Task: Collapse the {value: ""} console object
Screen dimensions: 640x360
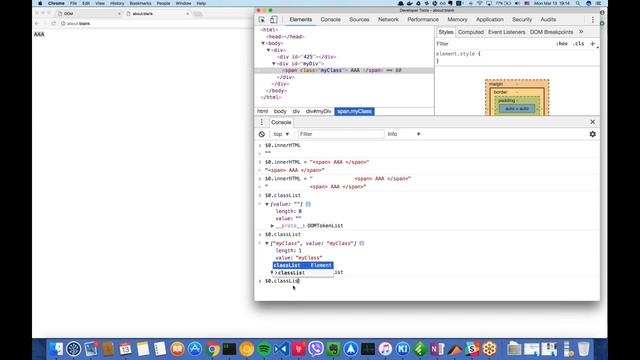Action: [x=267, y=204]
